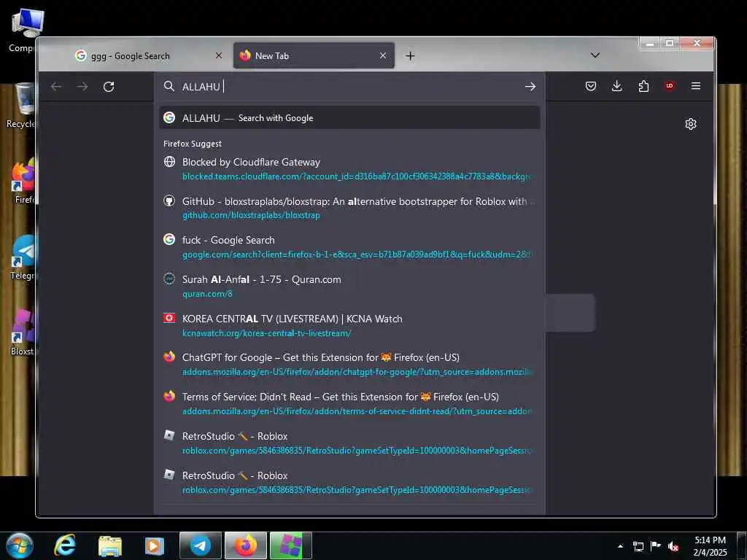Click the address bar containing ALLAHU
747x560 pixels.
[x=349, y=87]
